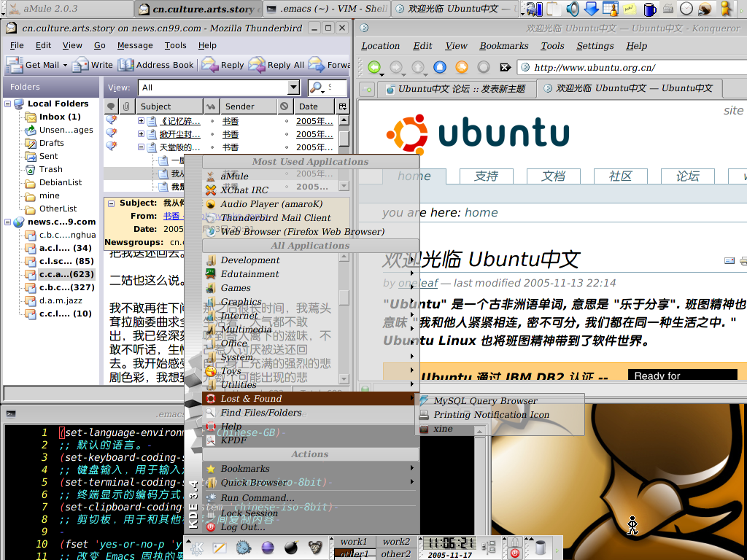Image resolution: width=747 pixels, height=560 pixels.
Task: Click the new tab icon in Konqueror
Action: coord(368,89)
